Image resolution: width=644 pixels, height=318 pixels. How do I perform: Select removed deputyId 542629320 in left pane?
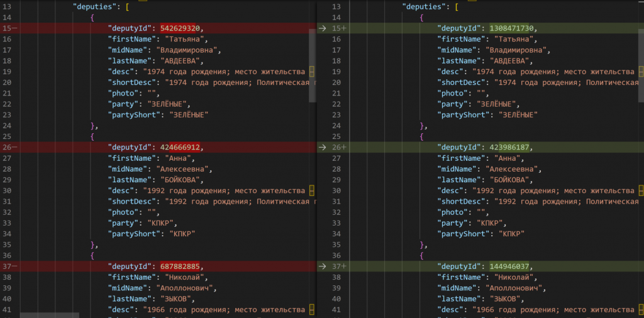coord(180,28)
